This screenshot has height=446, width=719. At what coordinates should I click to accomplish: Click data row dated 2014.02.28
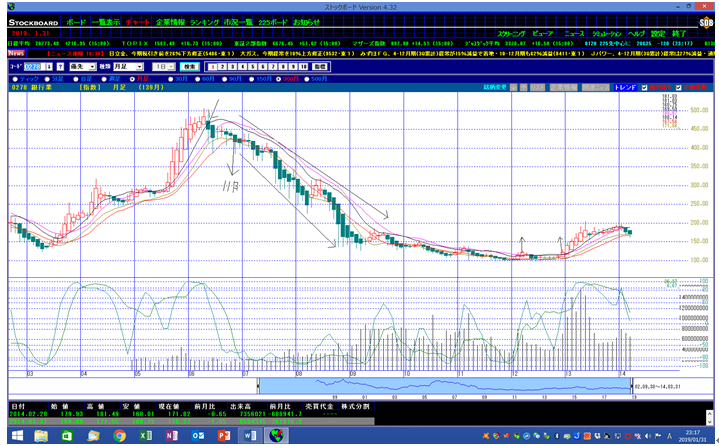(192, 414)
